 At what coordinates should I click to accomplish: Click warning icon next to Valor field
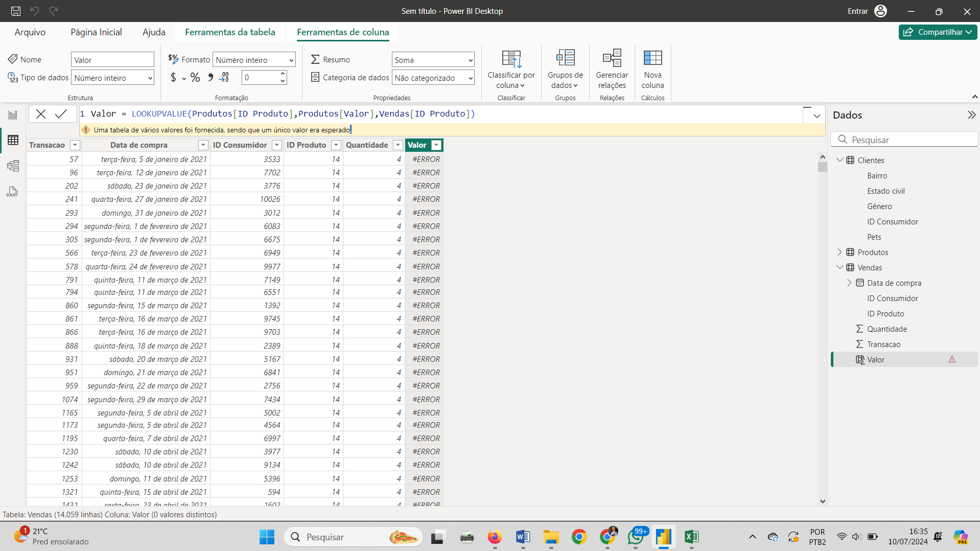952,359
